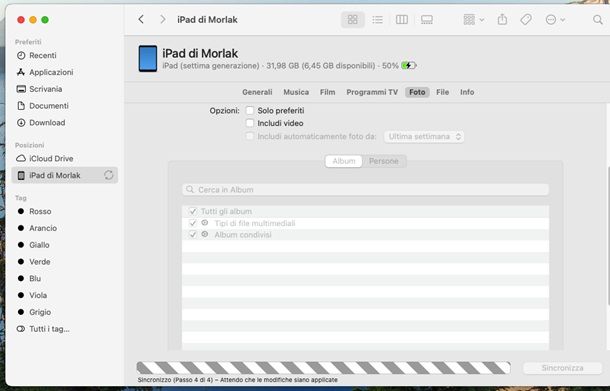
Task: Go forward with the right chevron
Action: tap(163, 19)
